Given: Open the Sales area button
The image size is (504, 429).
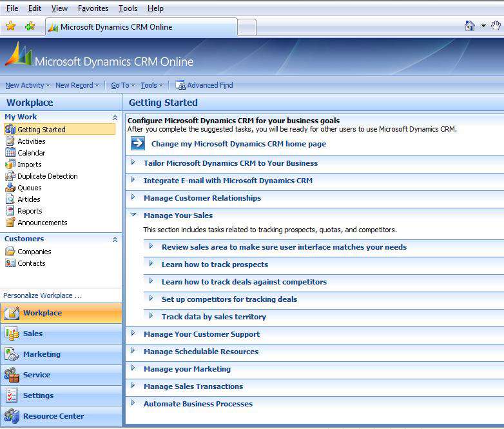Looking at the screenshot, I should 61,334.
